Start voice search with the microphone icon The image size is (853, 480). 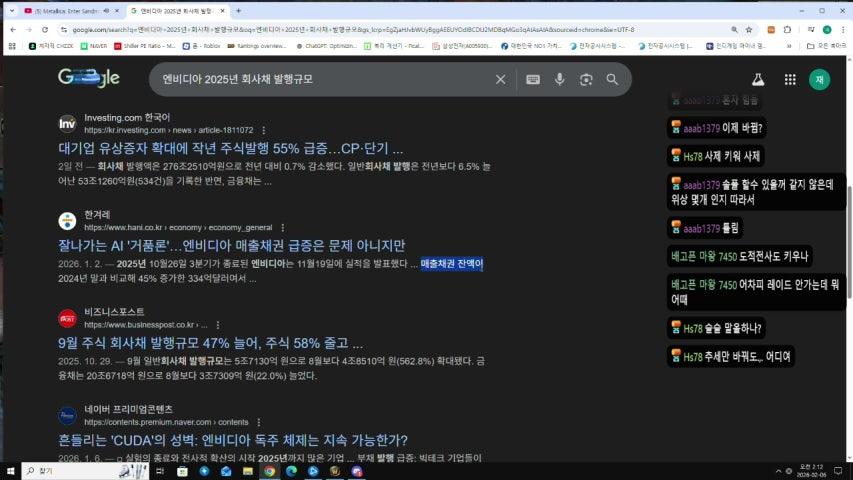(560, 80)
